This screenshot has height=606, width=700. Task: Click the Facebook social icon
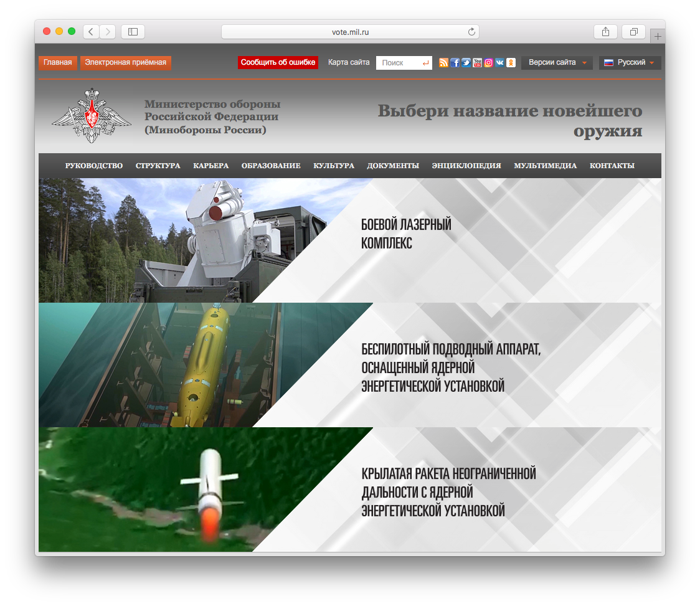coord(455,63)
